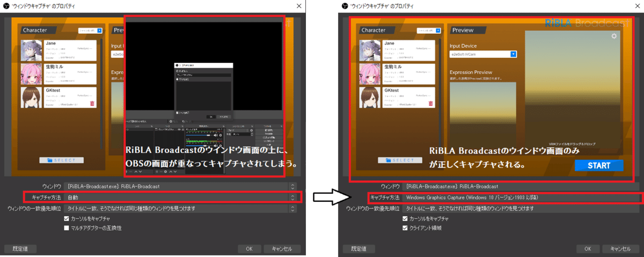Click the SELECT folder button in left preview
Image resolution: width=644 pixels, height=257 pixels.
(x=61, y=160)
